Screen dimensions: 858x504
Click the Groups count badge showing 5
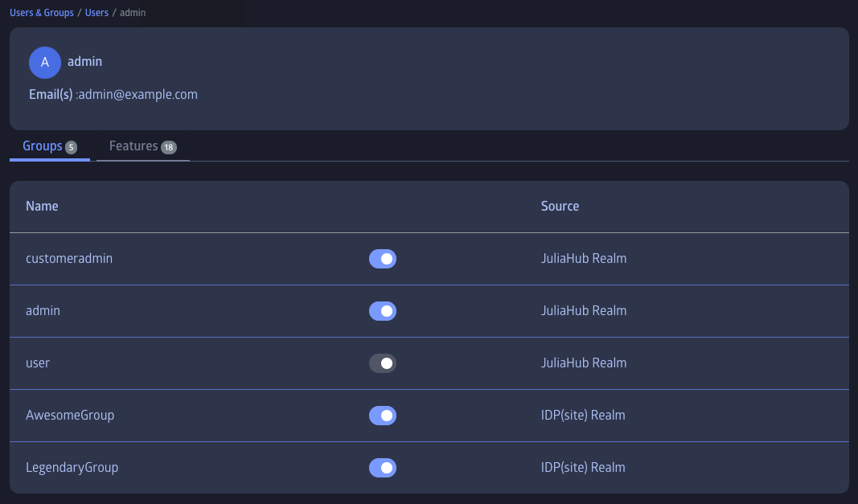(x=72, y=147)
